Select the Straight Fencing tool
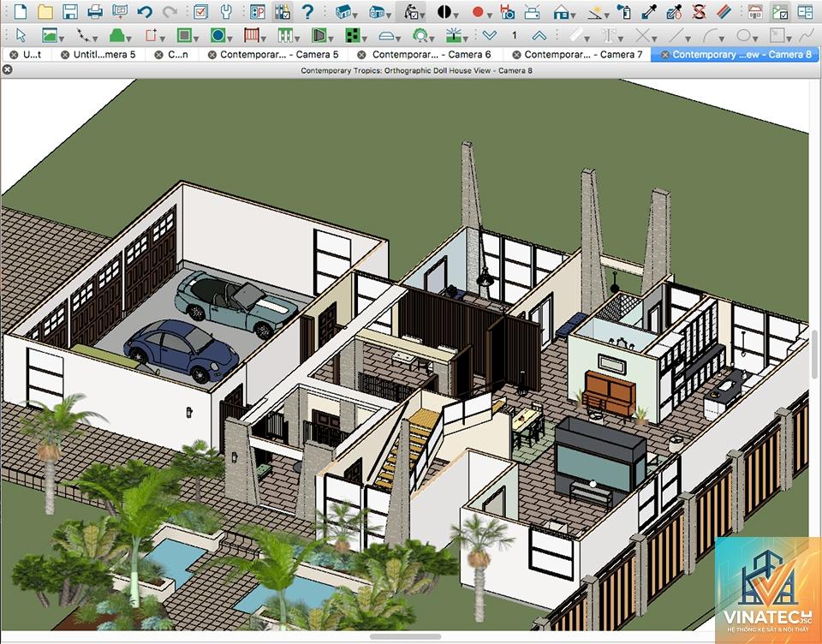The width and height of the screenshot is (822, 644). tap(251, 35)
